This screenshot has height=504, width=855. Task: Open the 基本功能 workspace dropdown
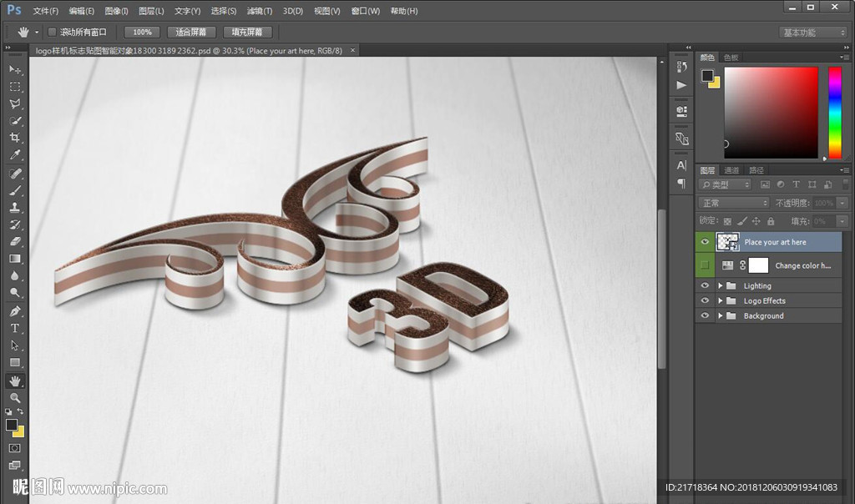coord(813,33)
